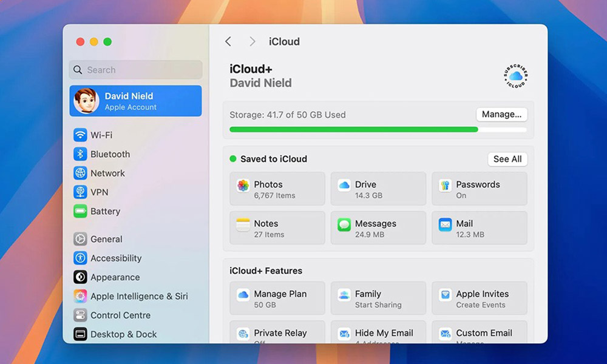Image resolution: width=607 pixels, height=364 pixels.
Task: Click the back navigation chevron
Action: (228, 41)
